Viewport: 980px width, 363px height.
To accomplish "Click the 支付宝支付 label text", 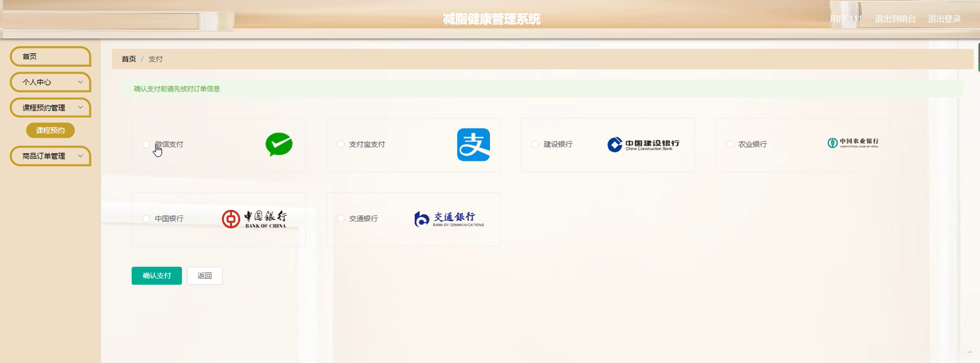I will [367, 144].
